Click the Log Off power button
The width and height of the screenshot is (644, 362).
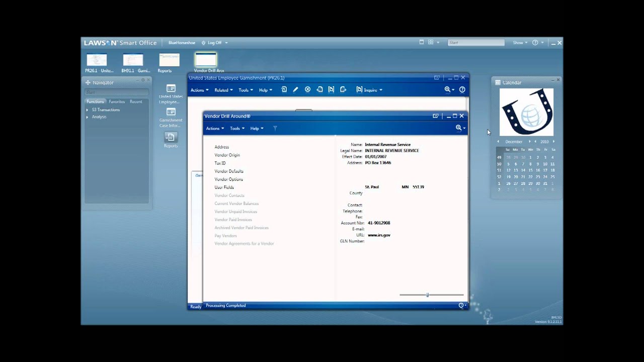pyautogui.click(x=204, y=43)
